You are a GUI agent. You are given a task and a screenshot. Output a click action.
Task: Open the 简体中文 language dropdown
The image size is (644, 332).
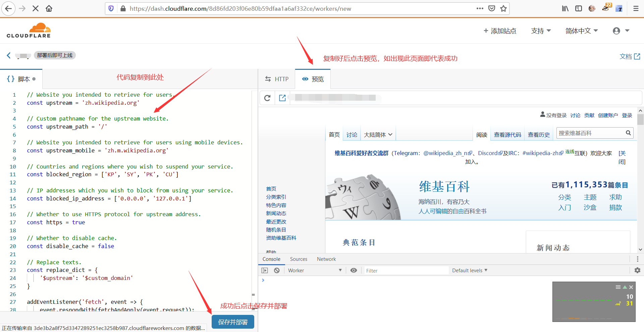click(x=582, y=31)
